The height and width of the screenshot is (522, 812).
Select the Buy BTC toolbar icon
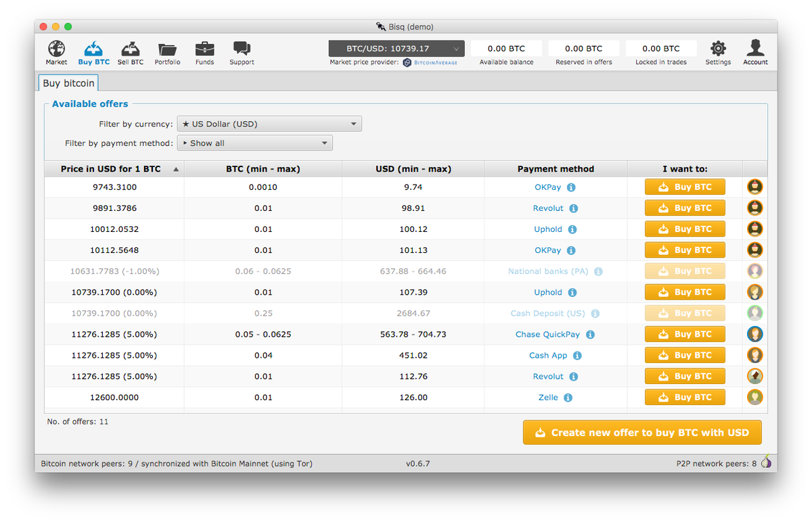pos(93,49)
